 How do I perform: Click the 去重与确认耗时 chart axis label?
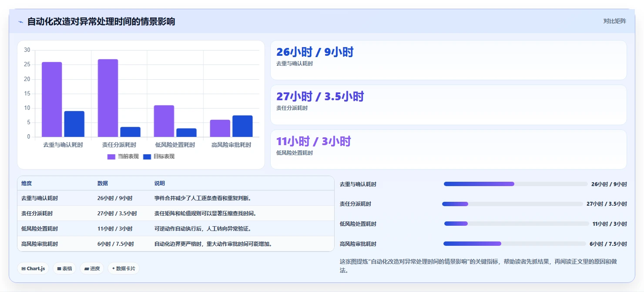point(63,145)
